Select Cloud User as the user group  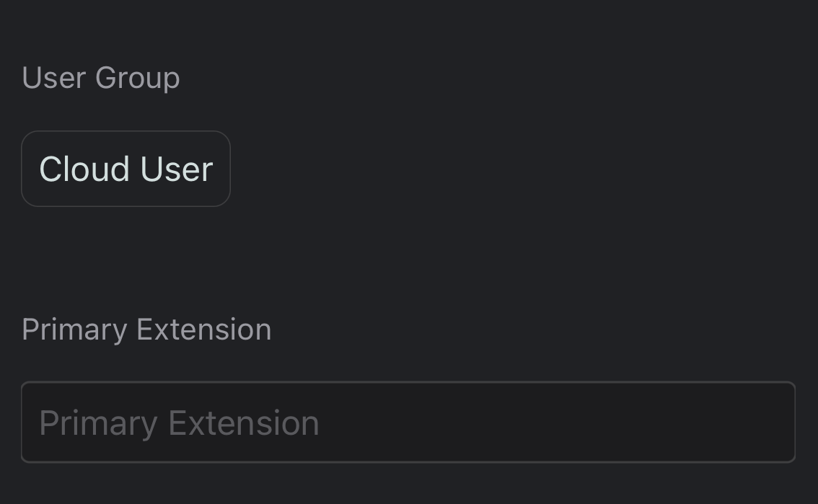click(126, 168)
